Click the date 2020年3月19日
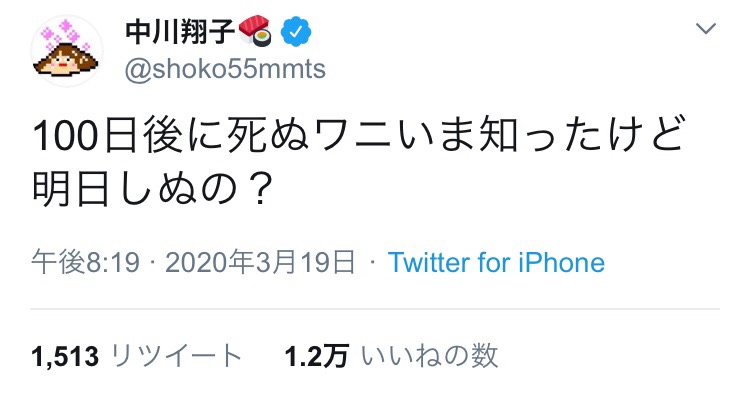The height and width of the screenshot is (400, 750). 261,263
